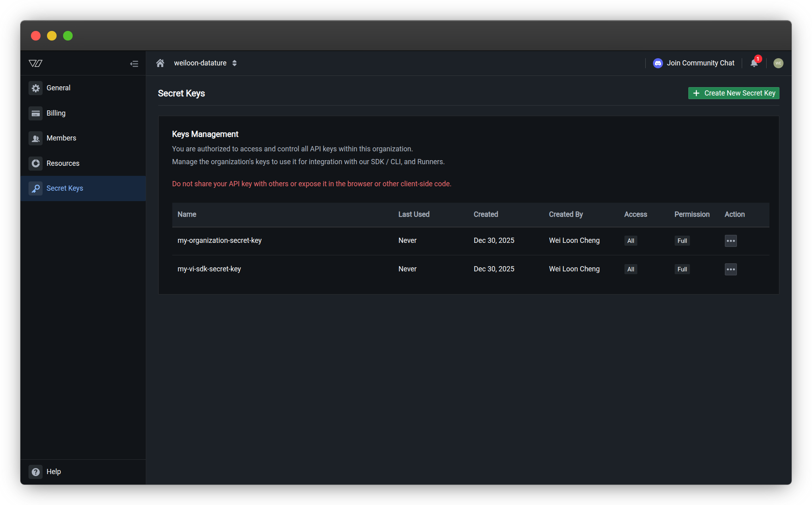812x505 pixels.
Task: Toggle Full permission on my-organization-secret-key
Action: tap(682, 240)
